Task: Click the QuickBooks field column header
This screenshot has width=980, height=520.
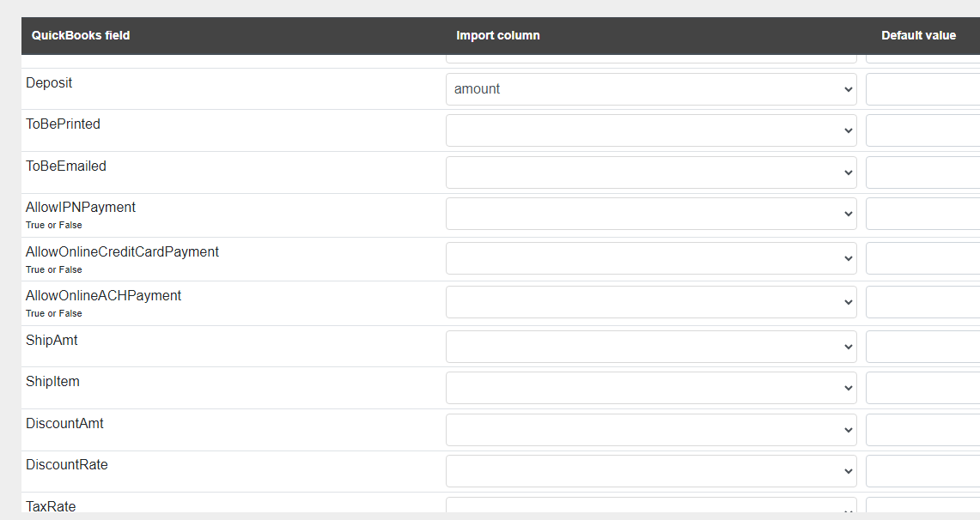Action: tap(81, 35)
